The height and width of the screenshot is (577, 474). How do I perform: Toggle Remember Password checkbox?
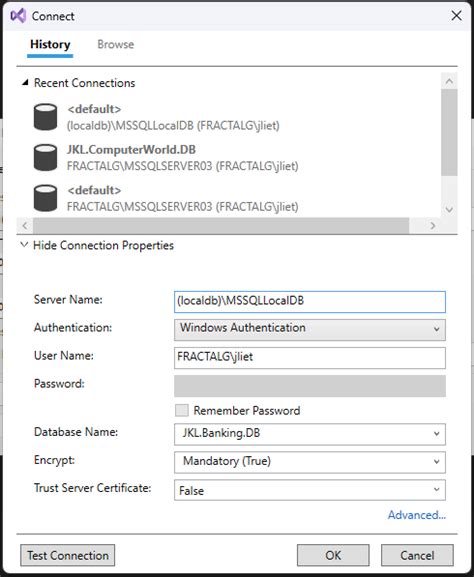point(182,410)
